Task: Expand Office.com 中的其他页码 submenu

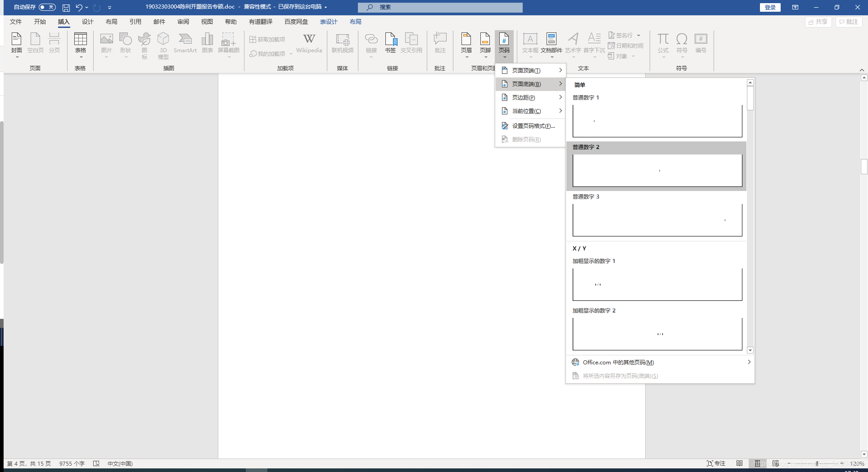Action: click(660, 362)
